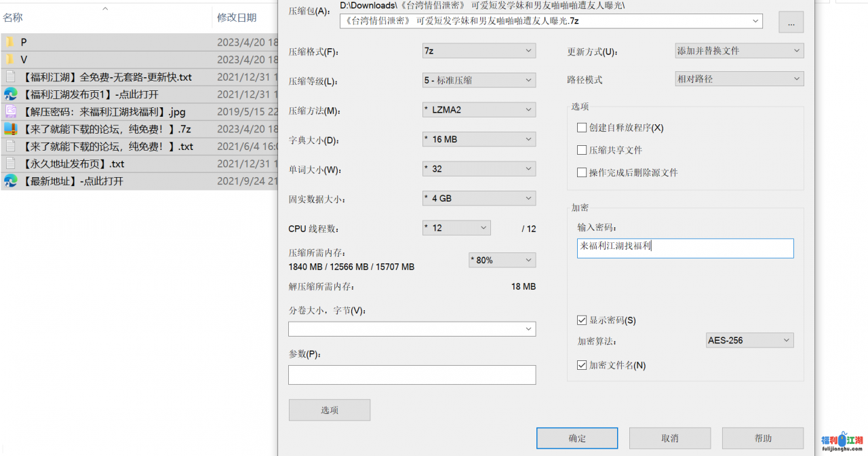Open the 加密算法 AES-256 dropdown

[749, 340]
